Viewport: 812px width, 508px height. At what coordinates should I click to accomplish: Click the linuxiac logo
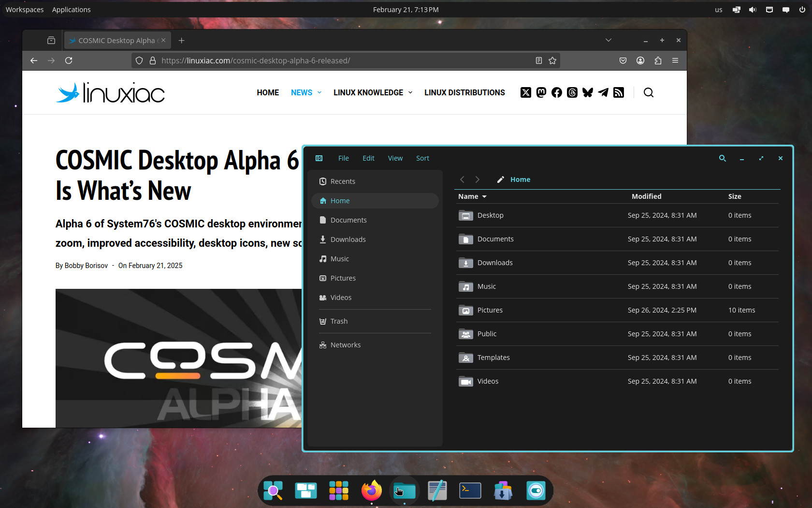[x=111, y=92]
